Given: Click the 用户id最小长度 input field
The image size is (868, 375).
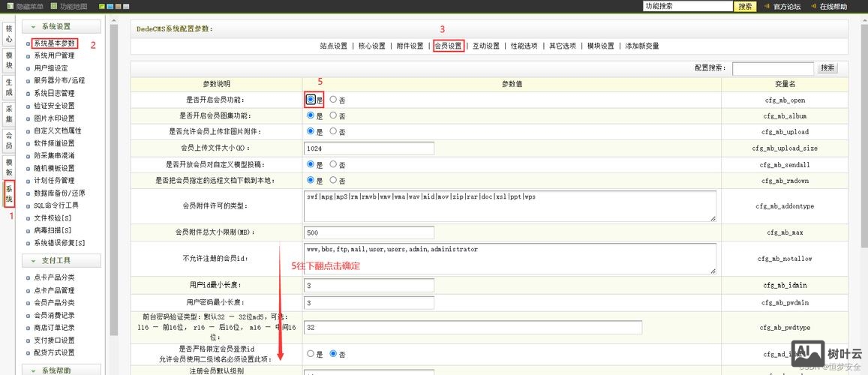Looking at the screenshot, I should [368, 286].
